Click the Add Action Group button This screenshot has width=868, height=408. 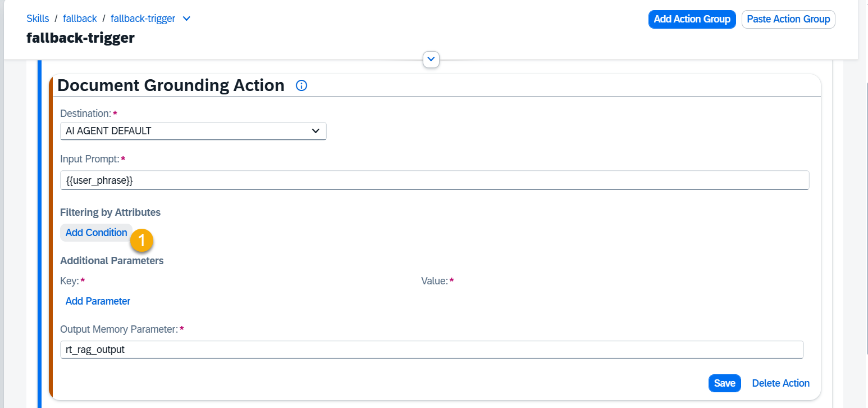pos(692,19)
